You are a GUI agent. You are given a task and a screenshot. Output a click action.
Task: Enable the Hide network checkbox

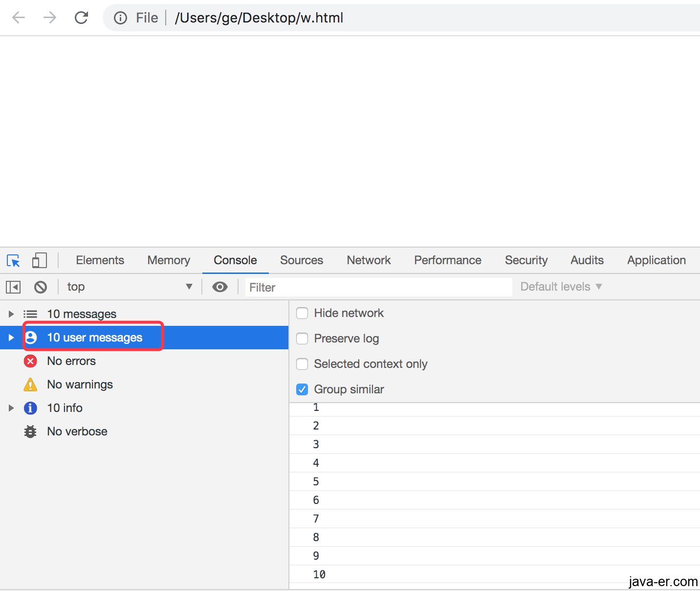click(x=302, y=313)
